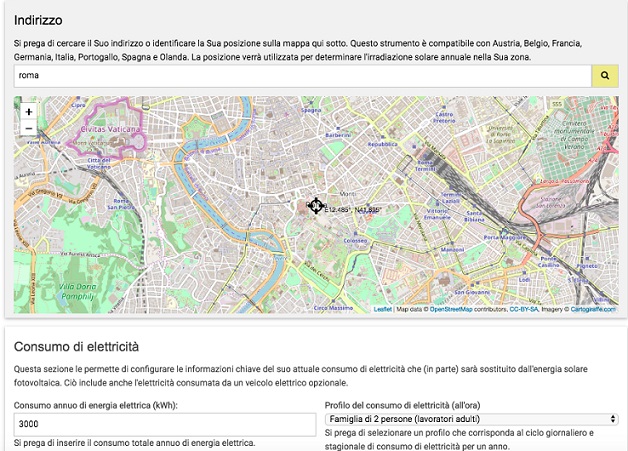The height and width of the screenshot is (451, 628).
Task: Click the Roma Termini station label
Action: pyautogui.click(x=425, y=166)
